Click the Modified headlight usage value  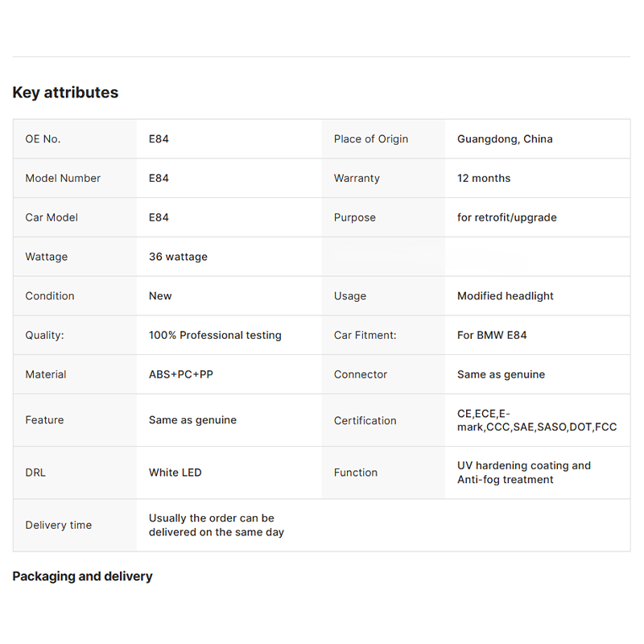click(506, 295)
